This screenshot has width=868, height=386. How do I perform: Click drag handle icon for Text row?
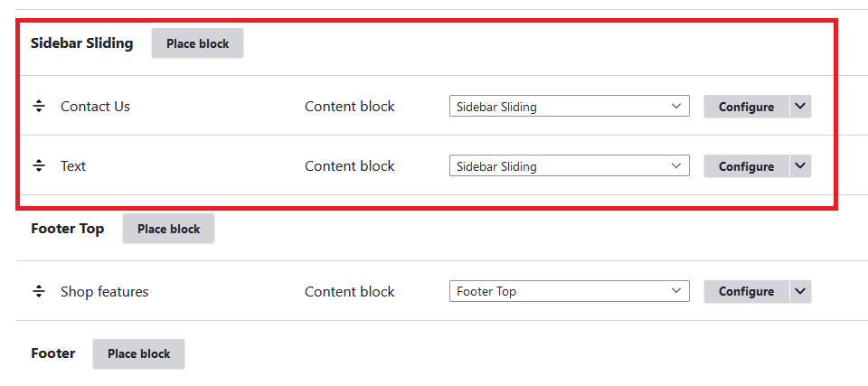click(39, 166)
